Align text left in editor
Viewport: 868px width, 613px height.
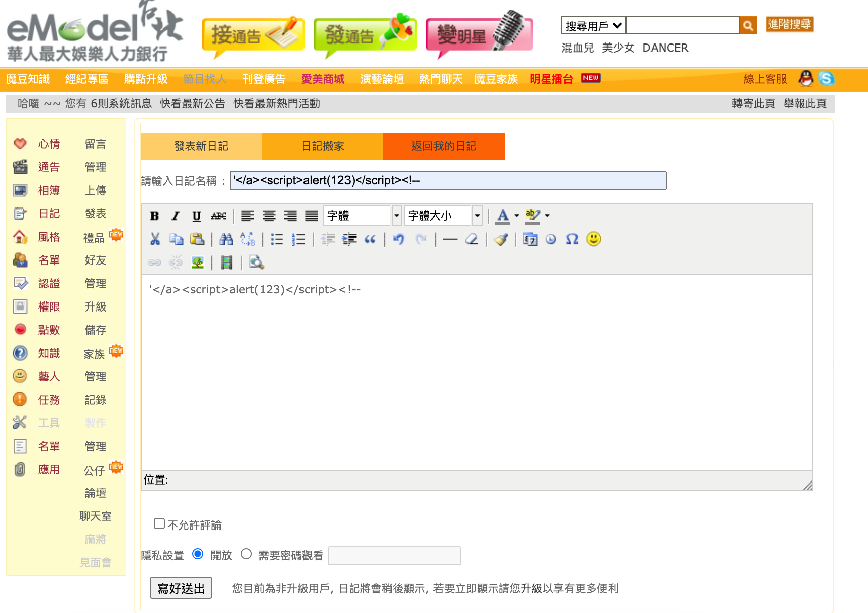pos(248,216)
